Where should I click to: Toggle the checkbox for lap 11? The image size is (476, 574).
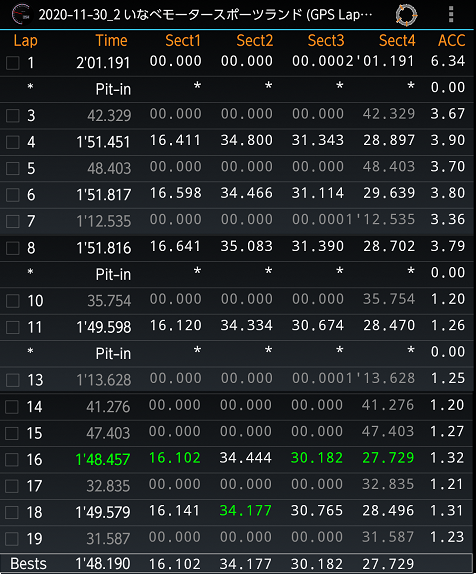pos(12,327)
